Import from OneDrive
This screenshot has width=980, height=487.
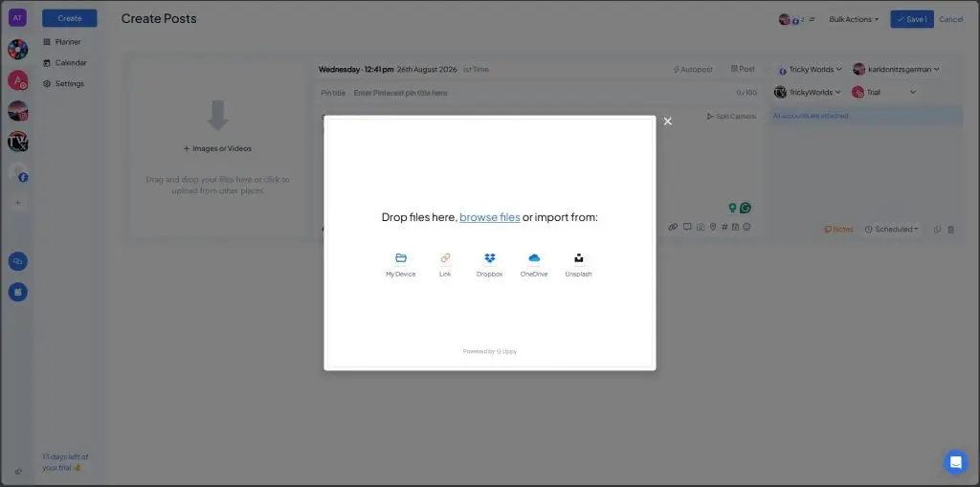point(534,265)
